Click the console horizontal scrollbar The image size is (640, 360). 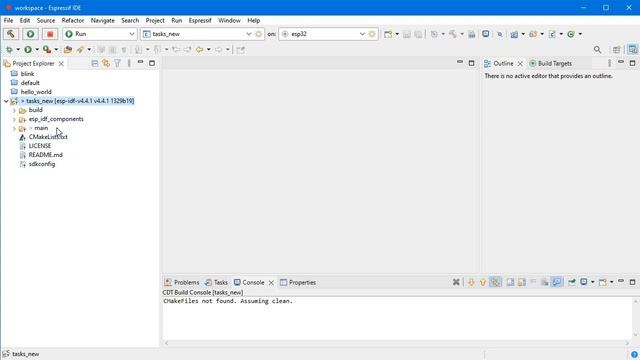tap(397, 343)
